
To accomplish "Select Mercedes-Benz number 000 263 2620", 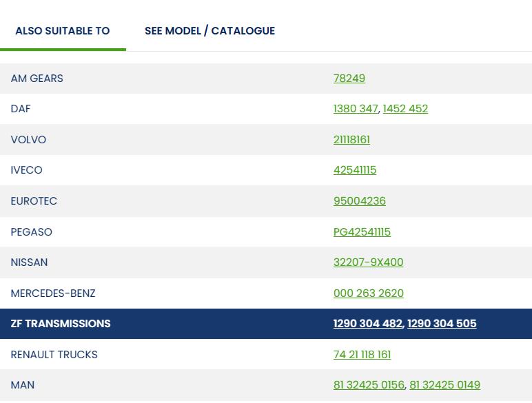I will click(x=368, y=293).
